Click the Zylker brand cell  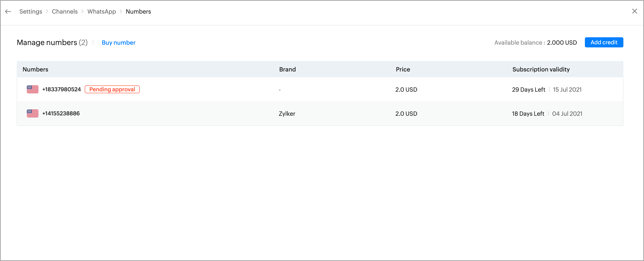tap(287, 114)
